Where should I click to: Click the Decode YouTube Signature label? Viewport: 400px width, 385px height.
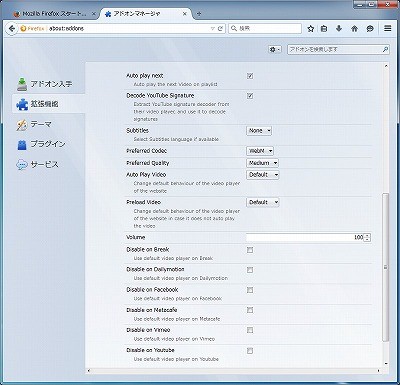tap(160, 96)
